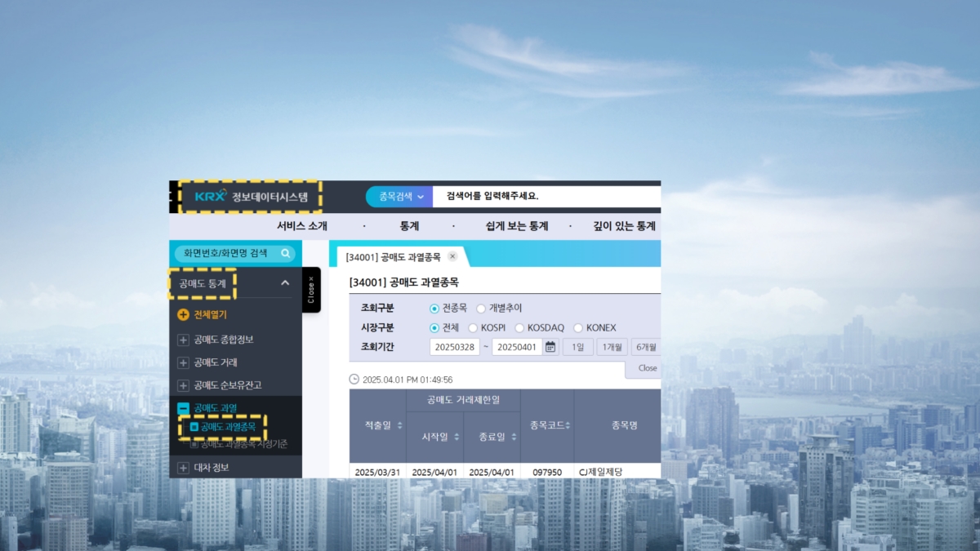Choose the KOSDAQ market radio option

(519, 328)
